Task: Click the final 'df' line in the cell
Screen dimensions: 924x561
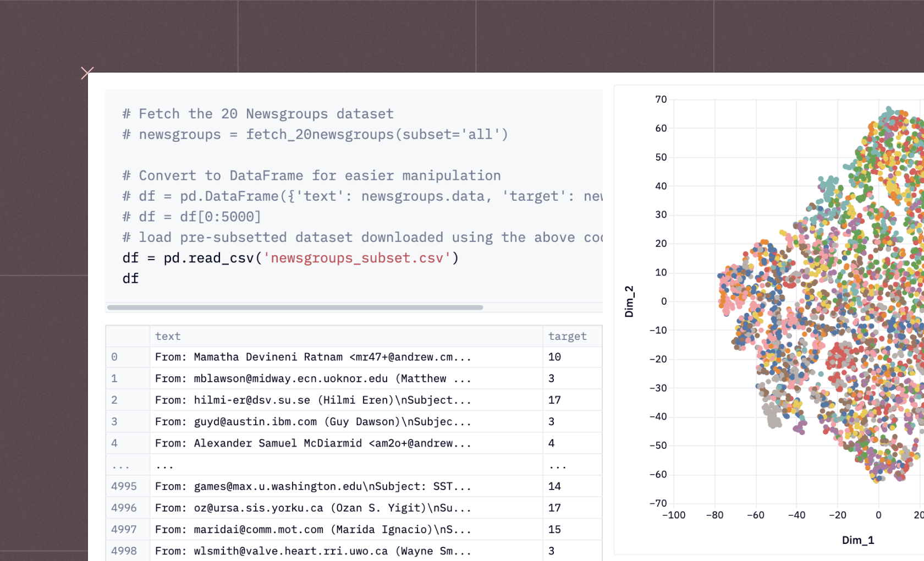Action: pyautogui.click(x=130, y=278)
